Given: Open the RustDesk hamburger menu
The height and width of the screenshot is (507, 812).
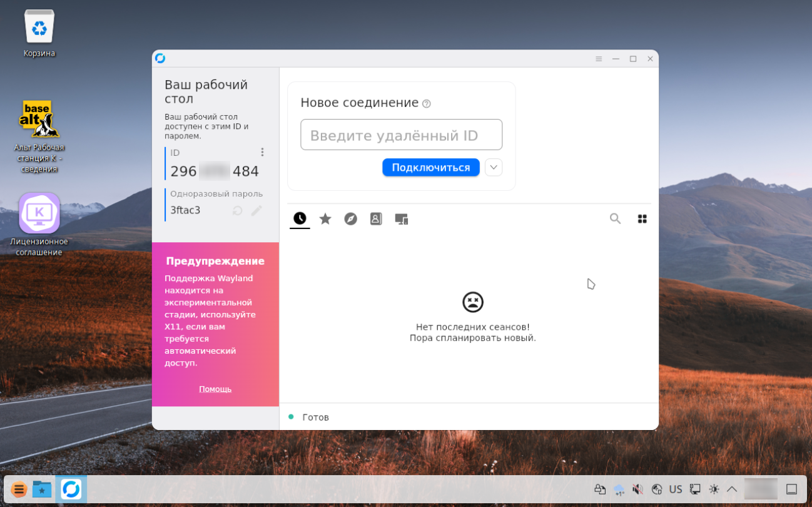Looking at the screenshot, I should 598,58.
